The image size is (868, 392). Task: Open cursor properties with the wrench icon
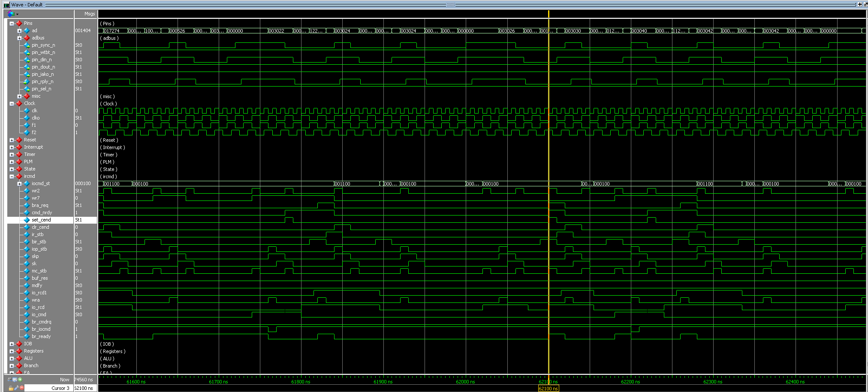coord(16,388)
